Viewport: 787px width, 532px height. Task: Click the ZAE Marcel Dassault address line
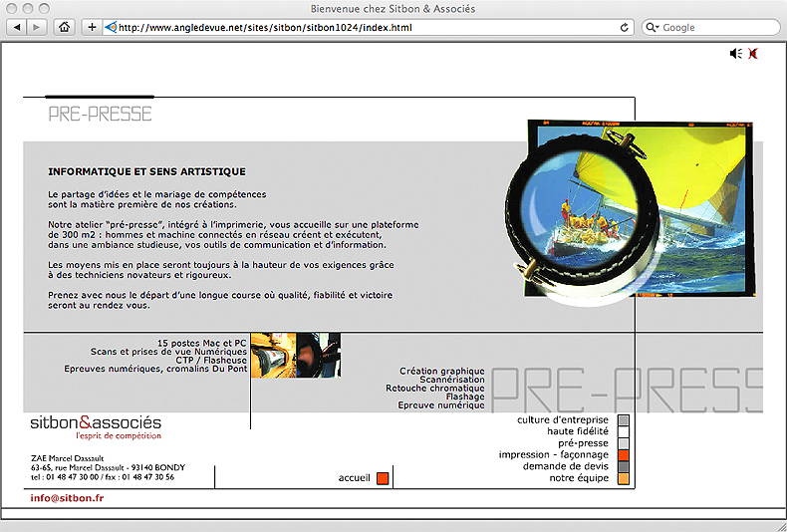(x=68, y=458)
